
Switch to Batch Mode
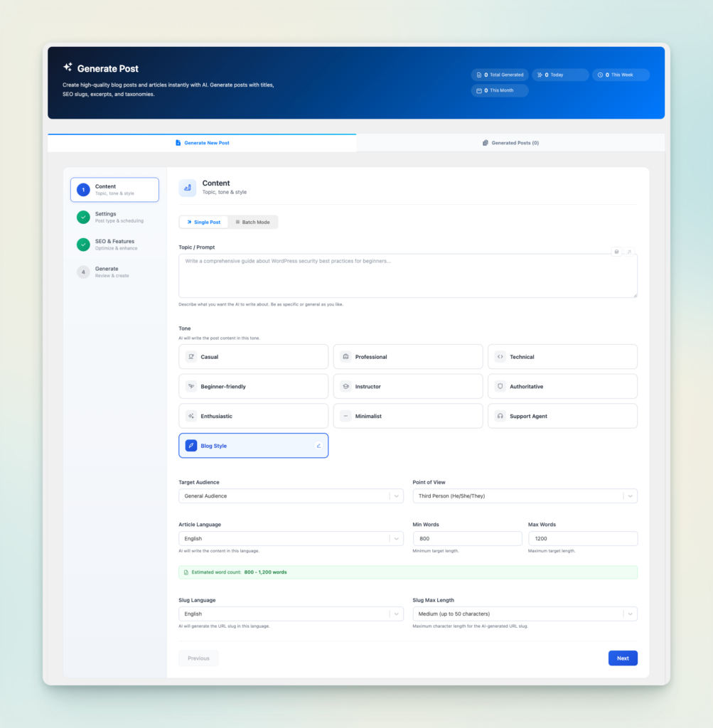click(253, 223)
